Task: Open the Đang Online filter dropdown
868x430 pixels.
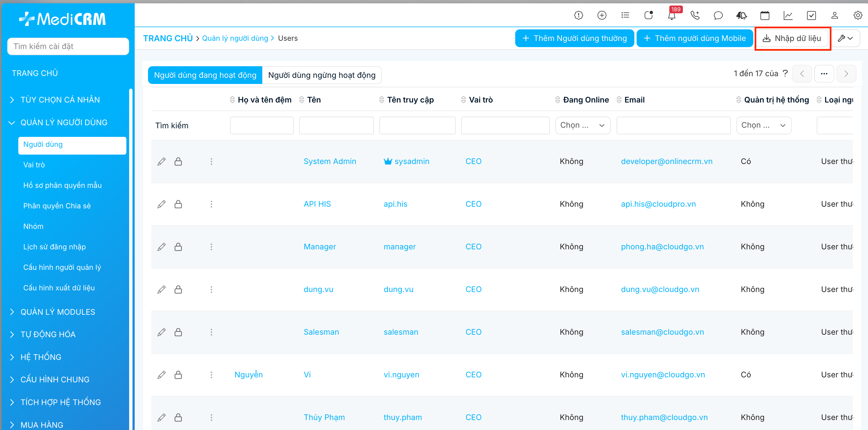Action: coord(583,125)
